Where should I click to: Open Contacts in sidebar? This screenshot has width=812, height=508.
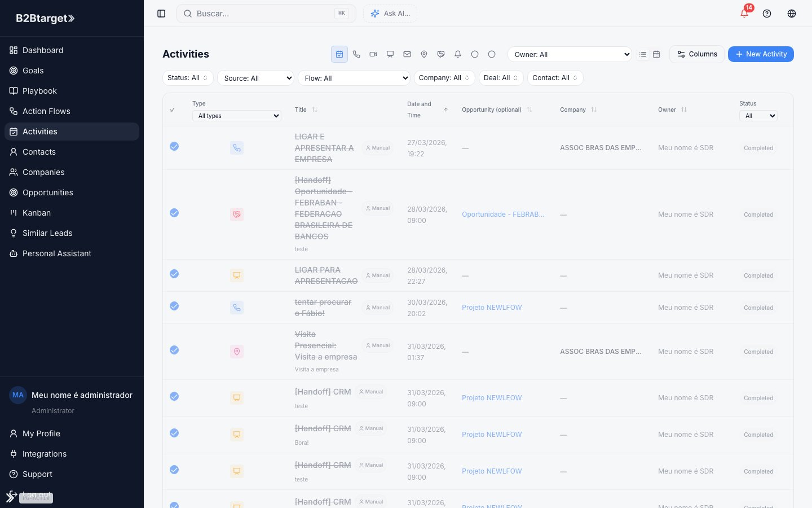coord(72,152)
